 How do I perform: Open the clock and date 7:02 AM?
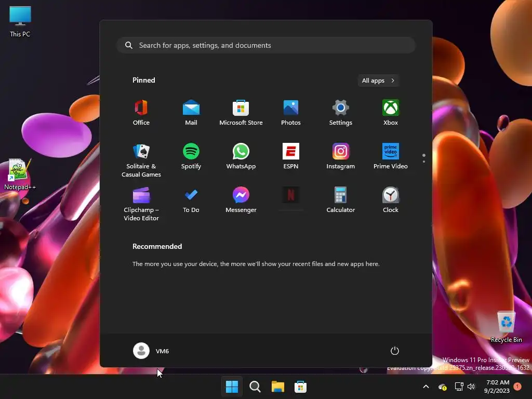point(497,387)
